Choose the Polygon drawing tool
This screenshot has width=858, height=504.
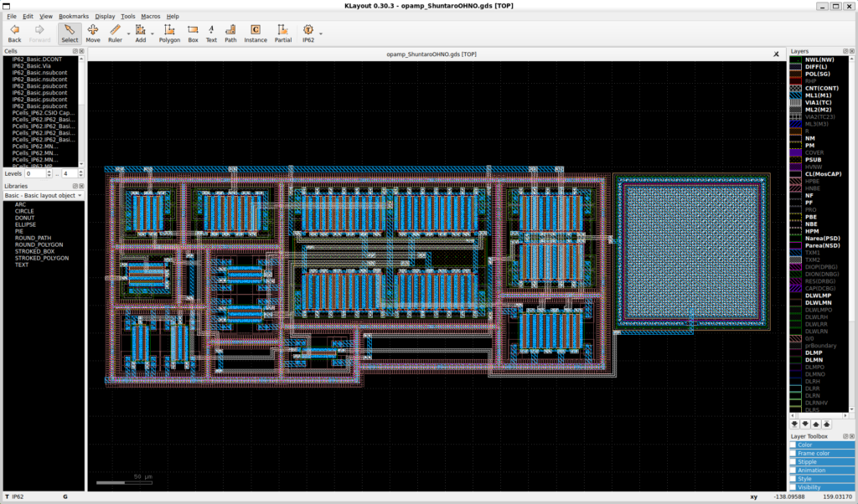(x=169, y=33)
